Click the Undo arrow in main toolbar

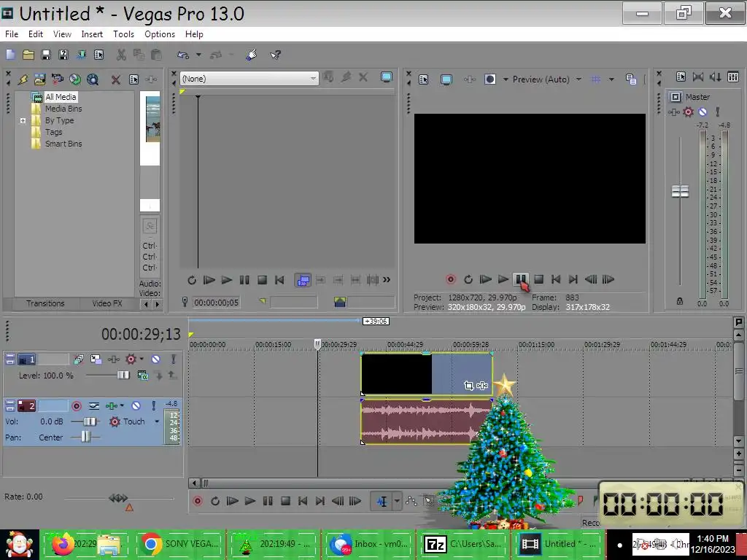(183, 55)
